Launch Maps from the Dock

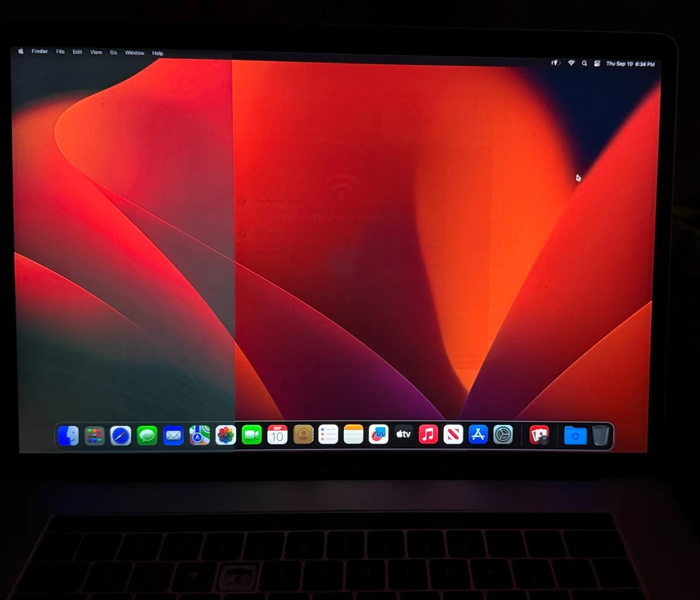tap(199, 435)
